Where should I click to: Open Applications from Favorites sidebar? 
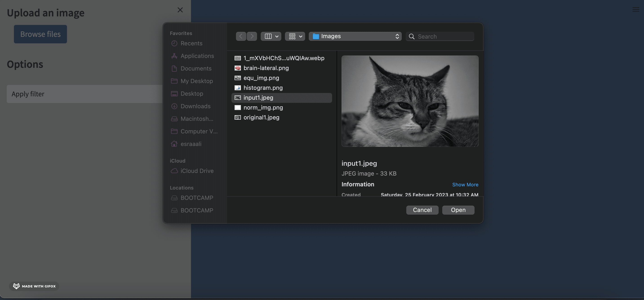click(x=197, y=56)
